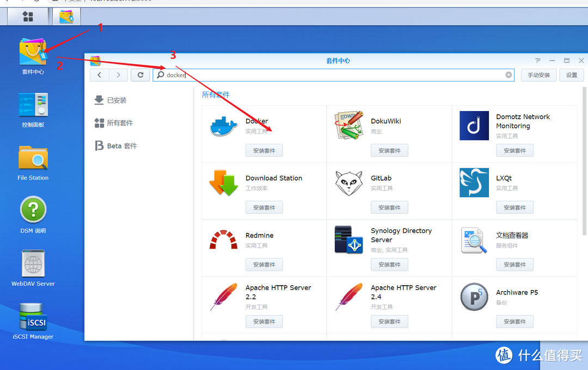This screenshot has width=588, height=370.
Task: Install the Docker package
Action: pyautogui.click(x=264, y=151)
